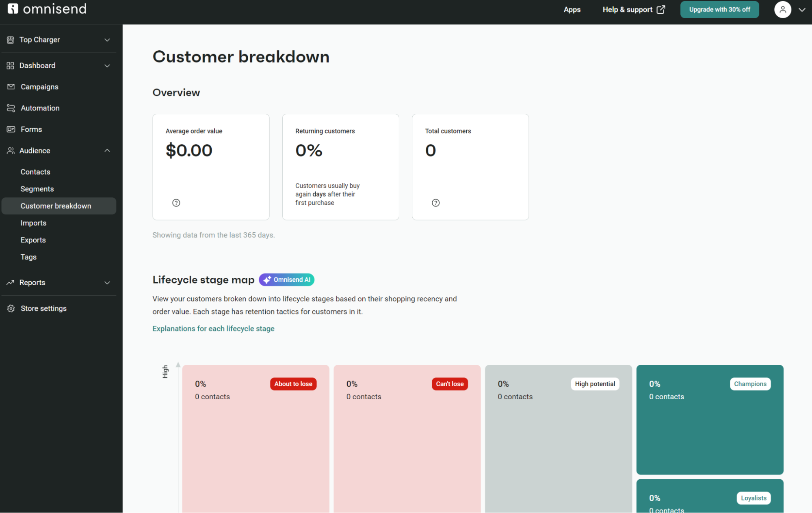Collapse the Audience section in the sidebar
Screen dimensions: 812x513
[x=107, y=150]
